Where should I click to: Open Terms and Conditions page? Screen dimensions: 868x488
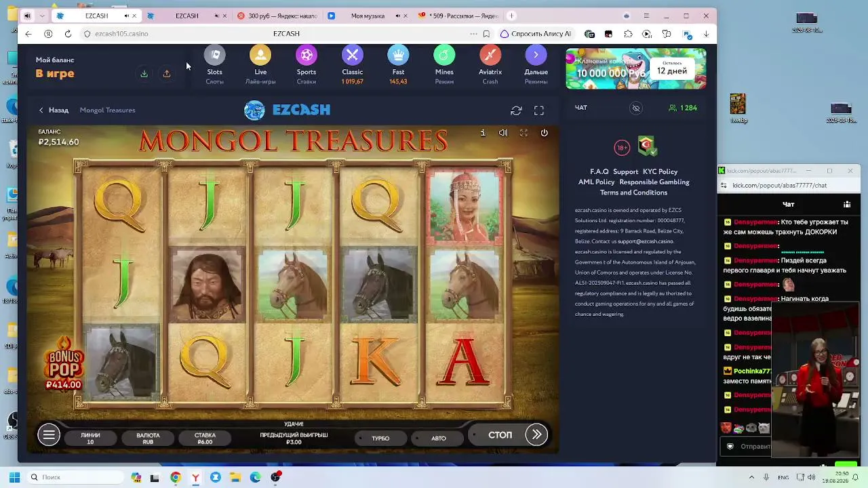click(633, 192)
